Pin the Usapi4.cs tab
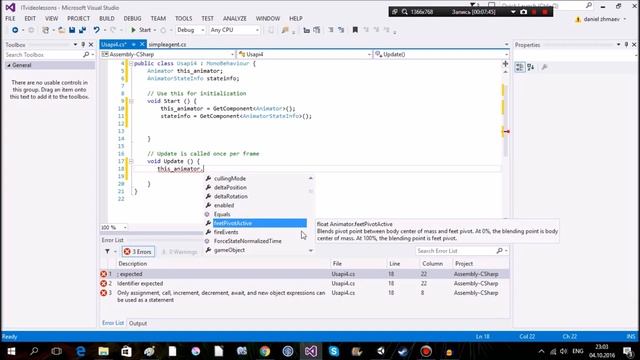Viewport: 640px width, 360px height. [x=133, y=44]
